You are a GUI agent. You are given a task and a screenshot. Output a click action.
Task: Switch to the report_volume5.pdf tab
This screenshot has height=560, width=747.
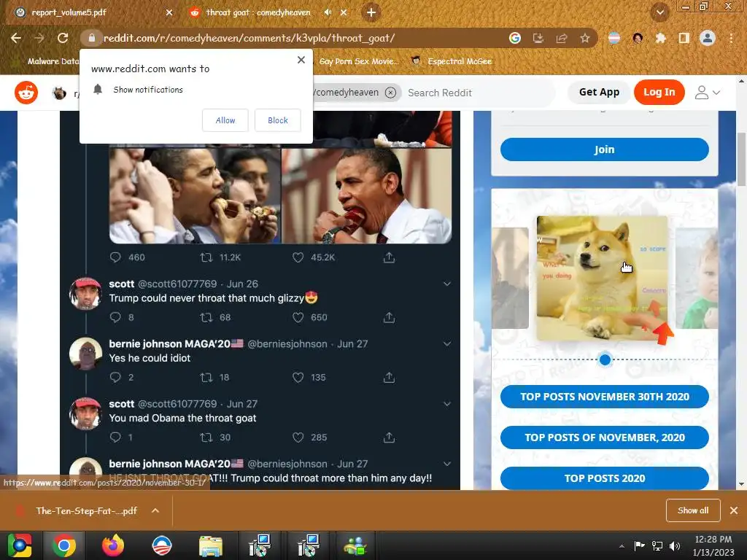coord(90,12)
